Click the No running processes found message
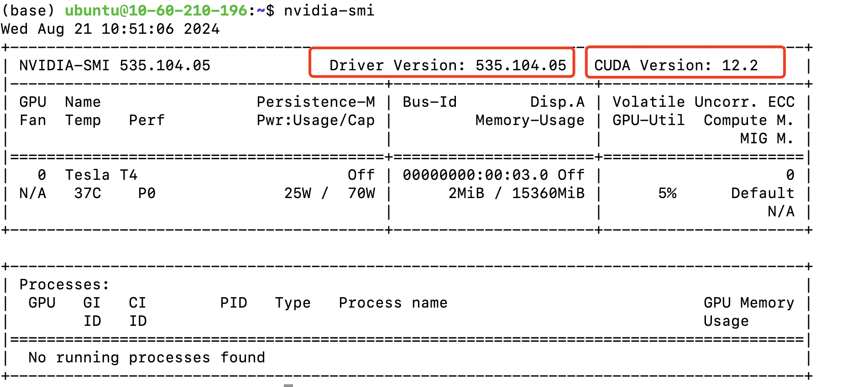The image size is (868, 387). [x=146, y=357]
